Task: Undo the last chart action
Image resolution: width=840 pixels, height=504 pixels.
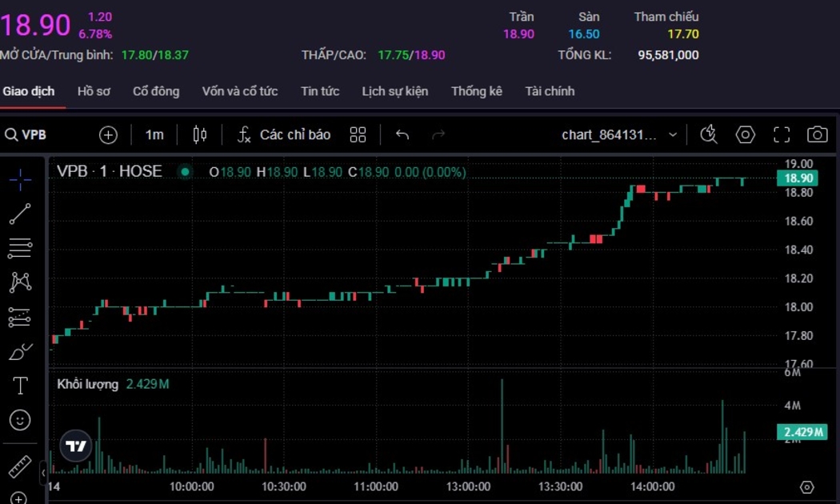Action: coord(402,134)
